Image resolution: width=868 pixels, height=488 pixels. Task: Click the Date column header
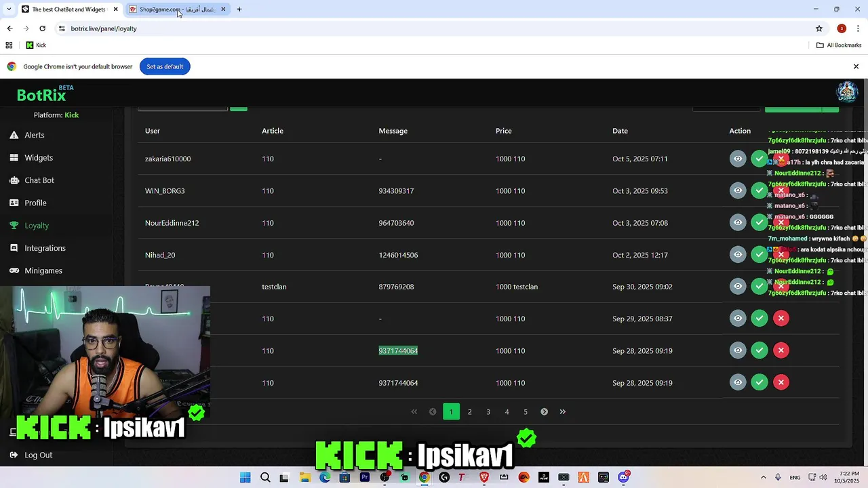point(620,131)
